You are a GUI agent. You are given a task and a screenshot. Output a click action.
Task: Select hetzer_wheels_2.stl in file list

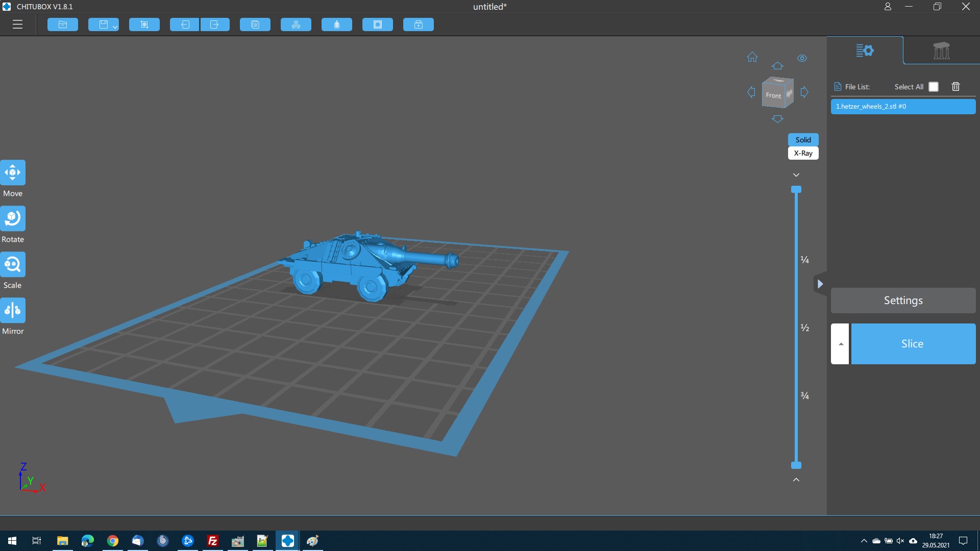(902, 107)
